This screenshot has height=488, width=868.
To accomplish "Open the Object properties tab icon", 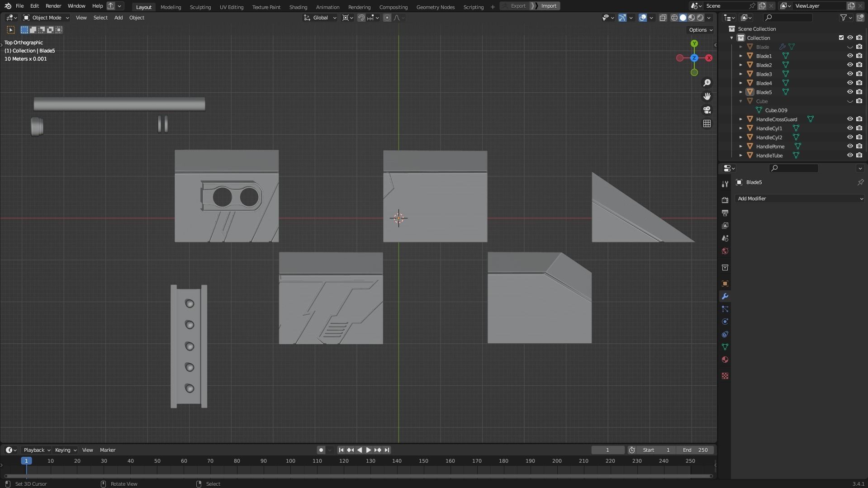I will pos(725,284).
